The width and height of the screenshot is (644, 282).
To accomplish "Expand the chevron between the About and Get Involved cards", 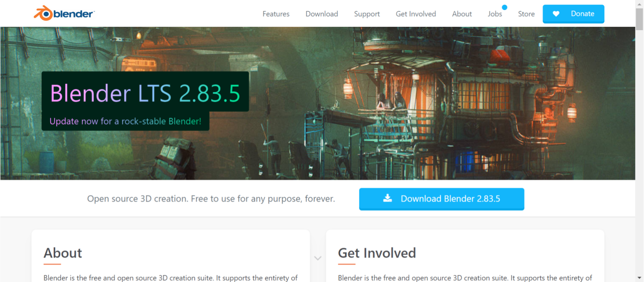I will tap(318, 259).
